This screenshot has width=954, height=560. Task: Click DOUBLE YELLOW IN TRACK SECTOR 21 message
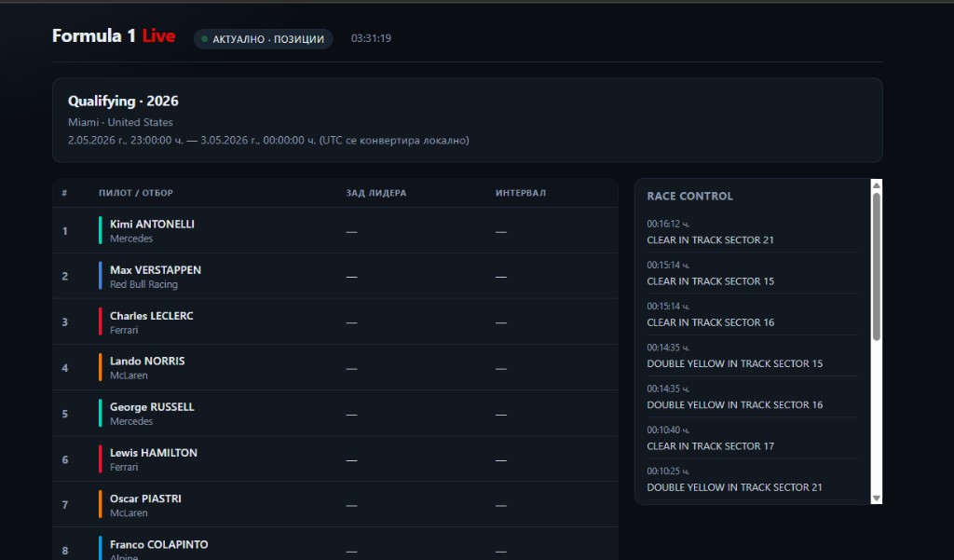pos(734,487)
